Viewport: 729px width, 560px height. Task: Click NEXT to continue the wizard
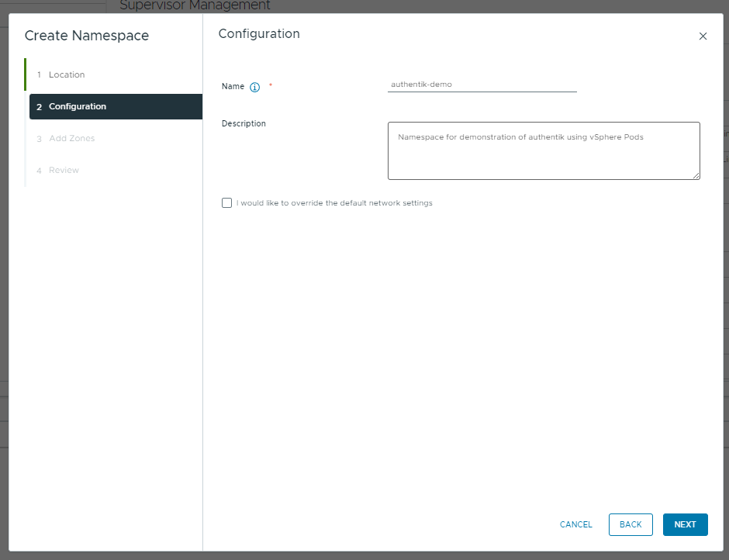(685, 524)
